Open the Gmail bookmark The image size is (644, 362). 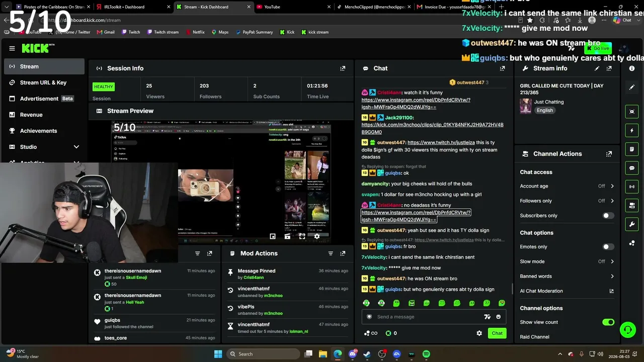105,32
